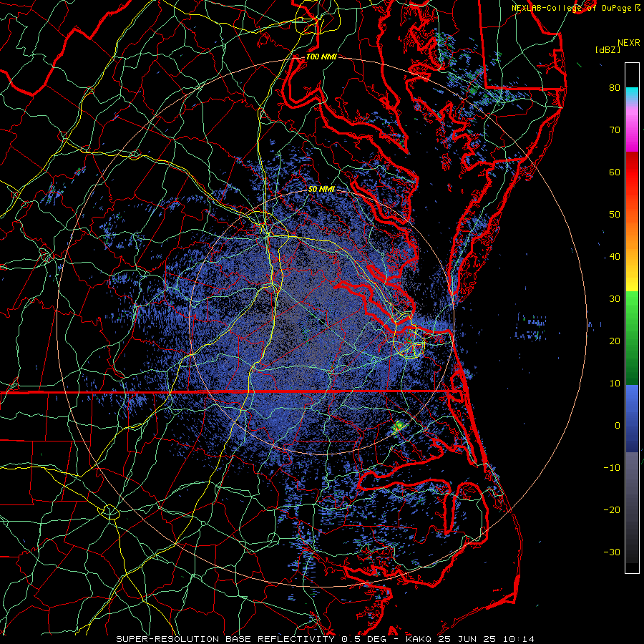Click the NEXR label above the scale
644x644 pixels.
pyautogui.click(x=628, y=43)
